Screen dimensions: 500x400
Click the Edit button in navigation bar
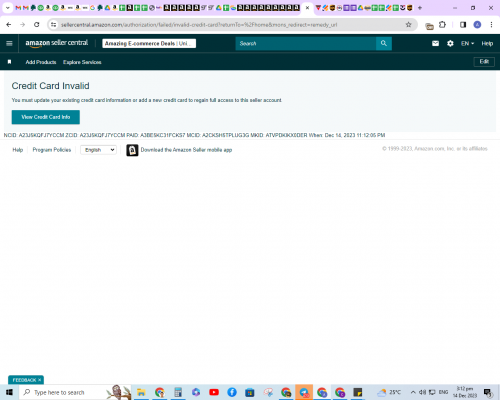(484, 62)
